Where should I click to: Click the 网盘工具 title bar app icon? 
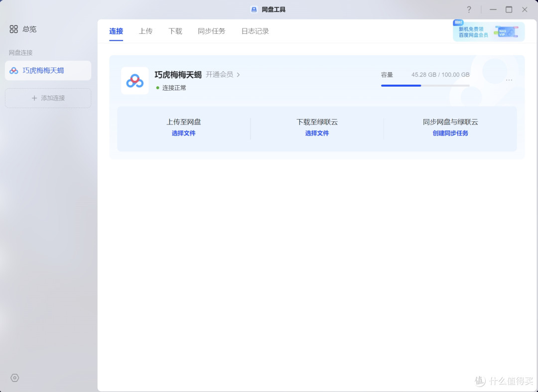point(254,9)
